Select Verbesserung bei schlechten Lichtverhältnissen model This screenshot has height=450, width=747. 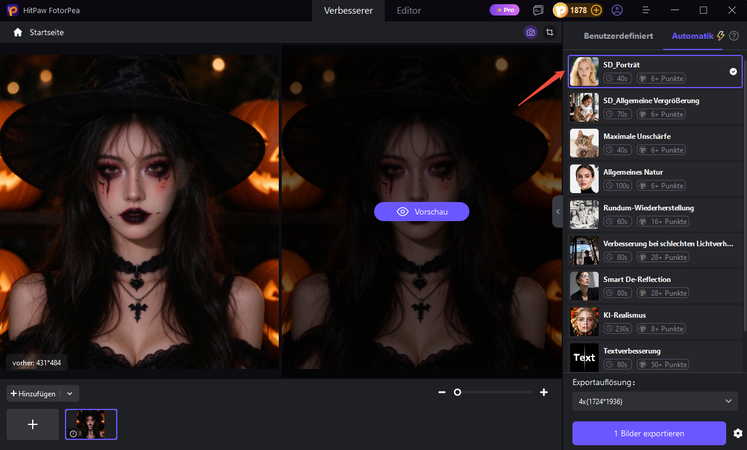click(x=655, y=250)
